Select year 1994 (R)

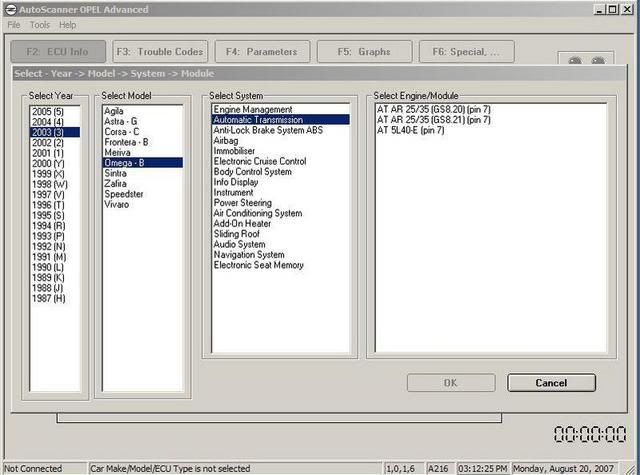(x=55, y=226)
